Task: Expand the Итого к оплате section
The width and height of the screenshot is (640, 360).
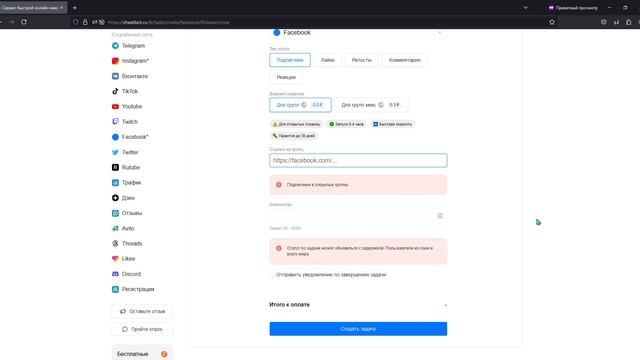Action: [445, 305]
